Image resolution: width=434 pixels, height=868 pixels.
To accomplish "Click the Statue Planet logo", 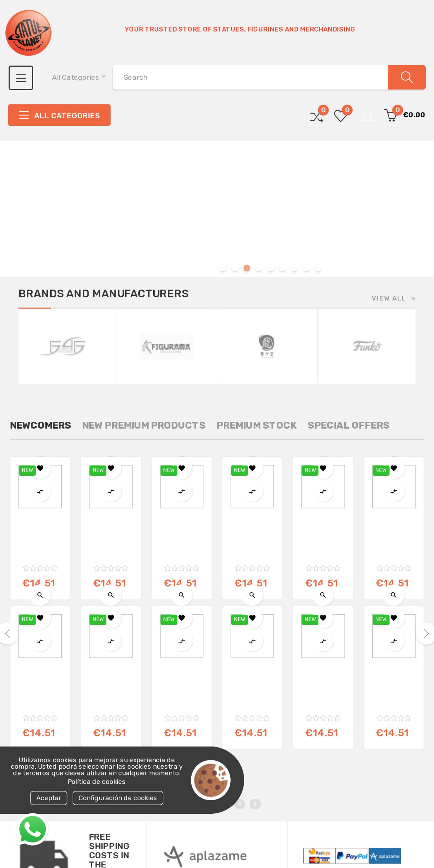I will point(28,33).
